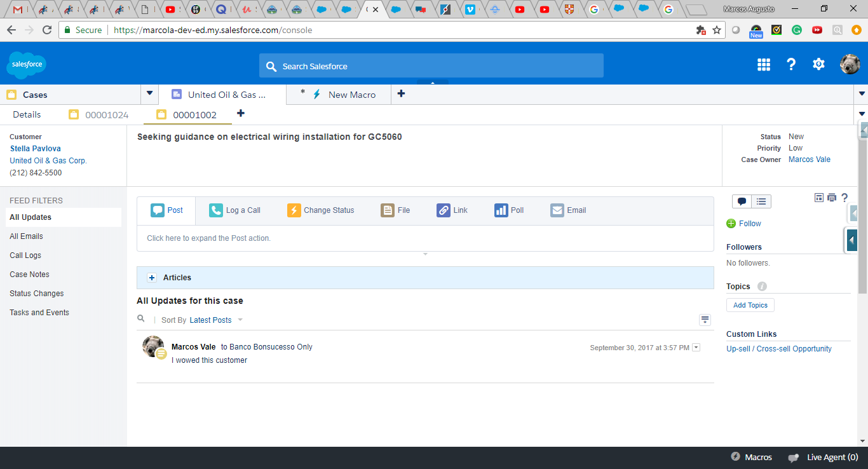Click Add Topics button
868x469 pixels.
[750, 305]
